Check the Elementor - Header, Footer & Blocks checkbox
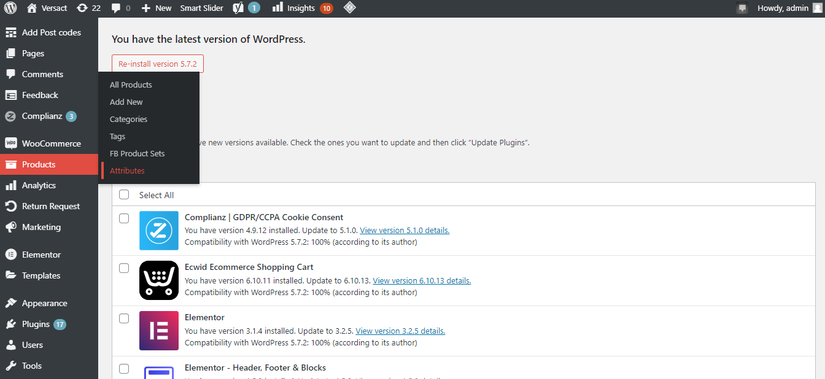This screenshot has width=825, height=379. (124, 368)
